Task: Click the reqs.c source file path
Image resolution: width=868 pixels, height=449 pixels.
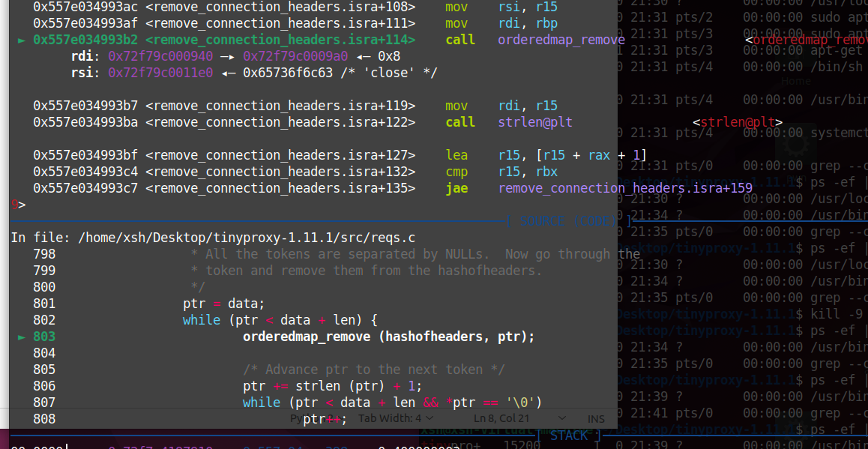Action: 247,238
